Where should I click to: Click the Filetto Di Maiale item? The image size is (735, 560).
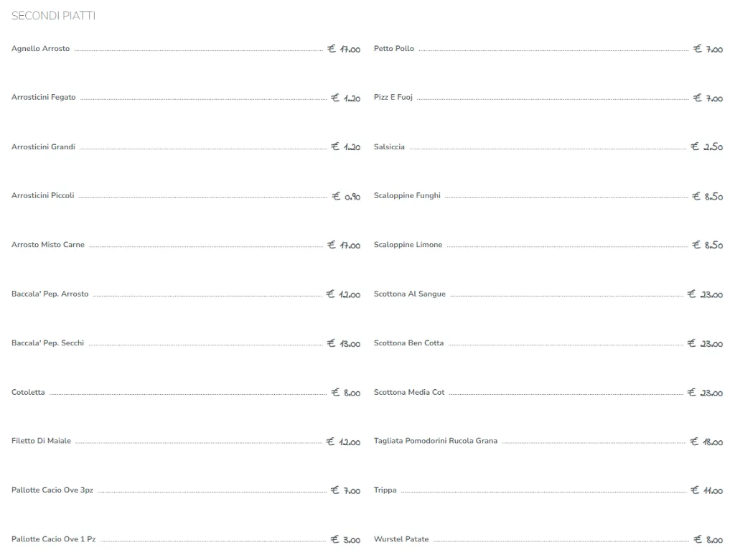42,441
